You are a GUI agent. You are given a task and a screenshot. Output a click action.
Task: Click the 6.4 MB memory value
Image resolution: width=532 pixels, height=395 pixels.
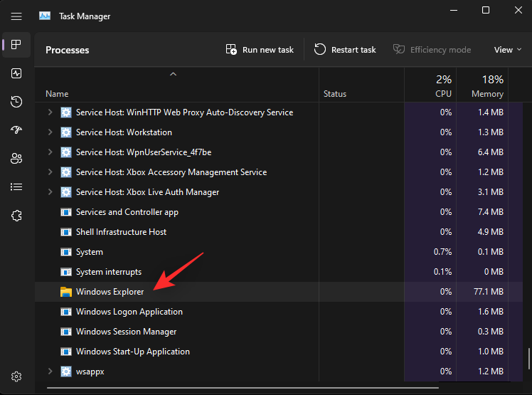pyautogui.click(x=490, y=152)
